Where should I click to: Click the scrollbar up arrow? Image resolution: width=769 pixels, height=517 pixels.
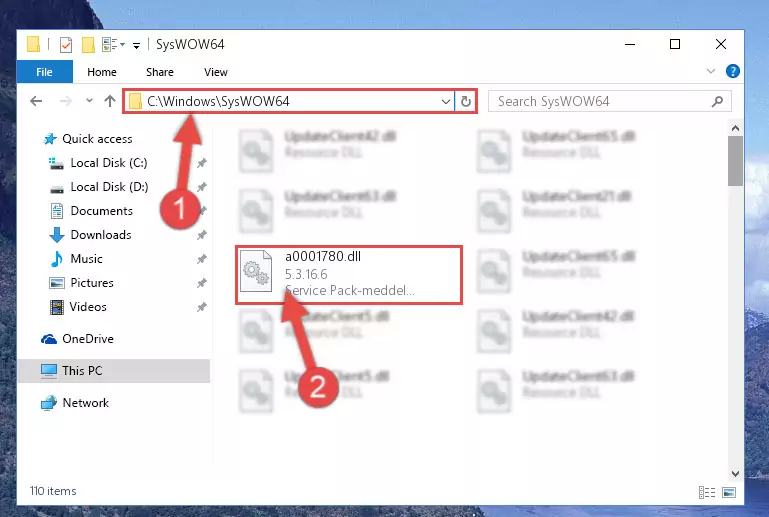coord(735,128)
